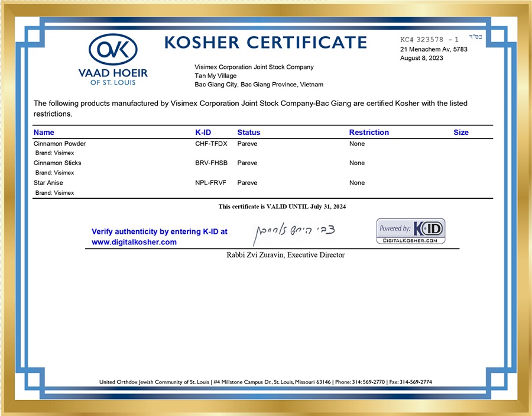Click the 'K-ID' column header
The width and height of the screenshot is (532, 416).
click(x=203, y=133)
